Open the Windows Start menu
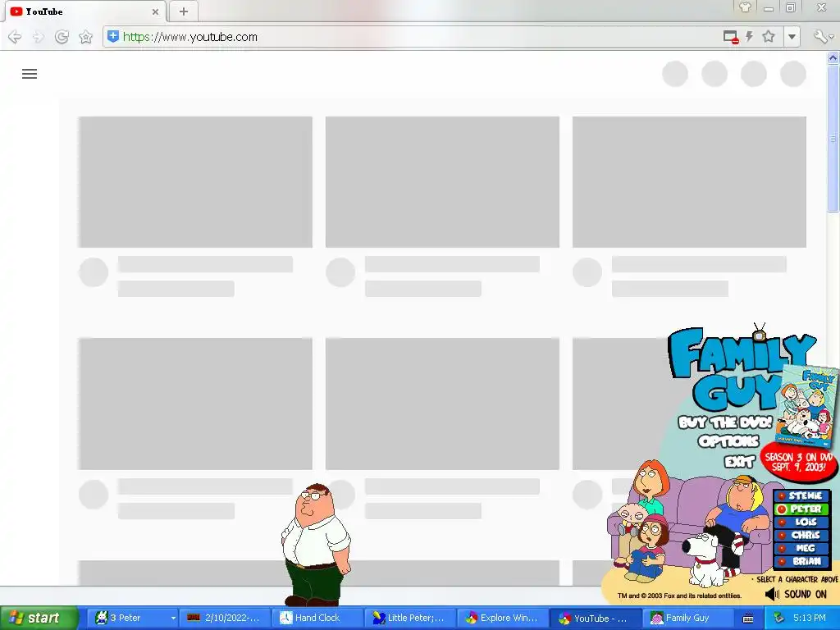Screen dimensions: 840x630 coord(39,619)
